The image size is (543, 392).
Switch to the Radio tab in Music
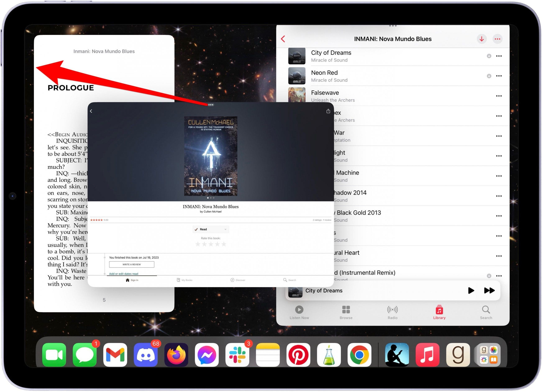392,312
